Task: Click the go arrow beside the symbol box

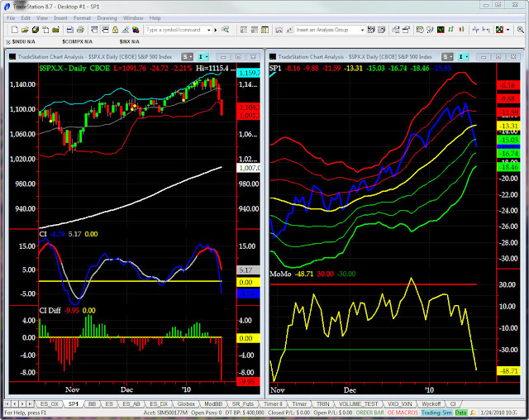Action: 216,30
